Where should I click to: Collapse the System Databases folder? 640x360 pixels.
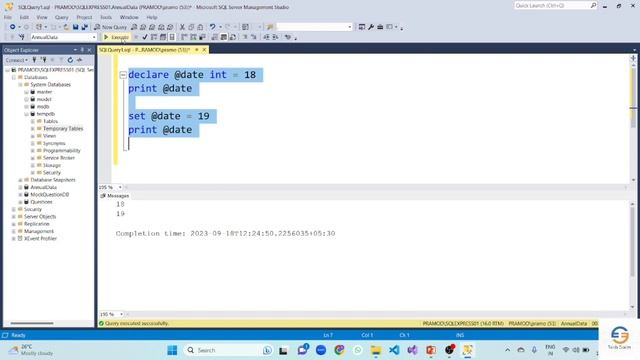pyautogui.click(x=20, y=84)
